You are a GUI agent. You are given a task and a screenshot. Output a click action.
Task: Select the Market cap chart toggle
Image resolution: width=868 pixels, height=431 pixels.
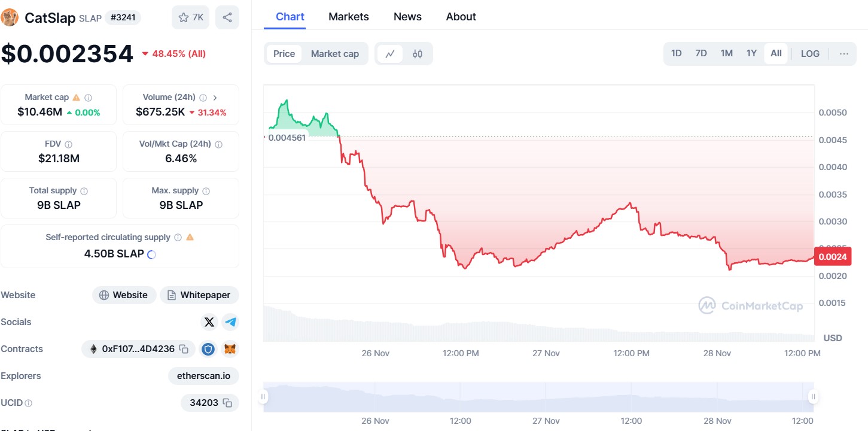click(x=335, y=54)
